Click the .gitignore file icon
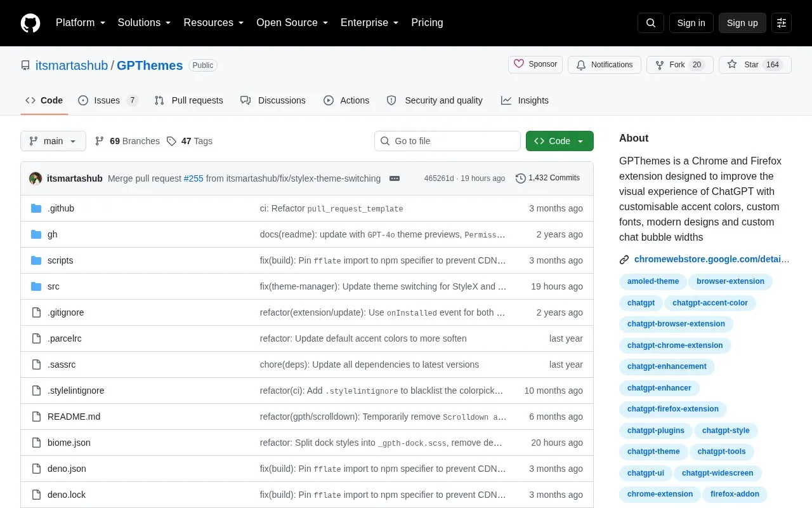Image resolution: width=812 pixels, height=508 pixels. pyautogui.click(x=36, y=312)
